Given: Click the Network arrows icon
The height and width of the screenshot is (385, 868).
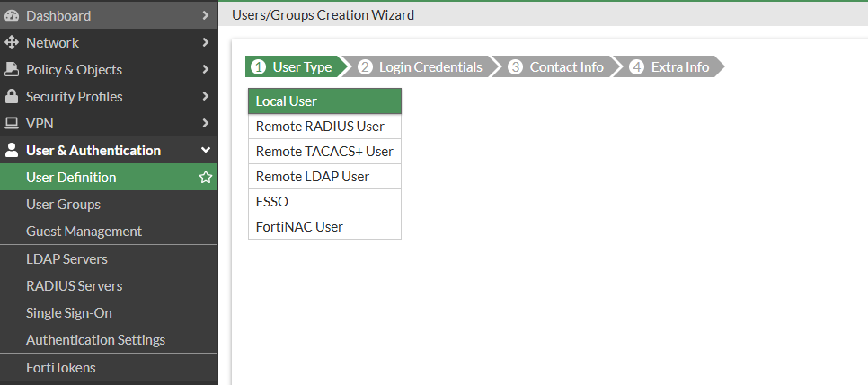Looking at the screenshot, I should coord(11,42).
